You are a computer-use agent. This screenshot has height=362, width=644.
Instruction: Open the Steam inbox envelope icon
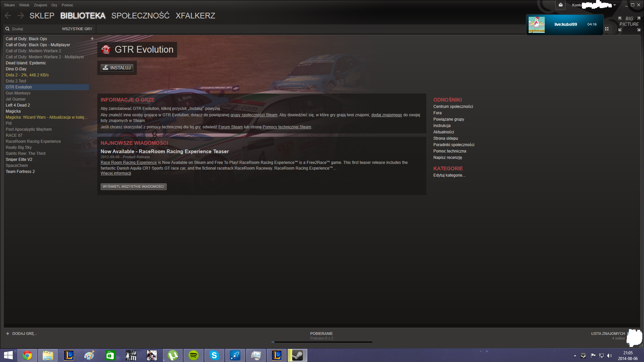click(560, 5)
